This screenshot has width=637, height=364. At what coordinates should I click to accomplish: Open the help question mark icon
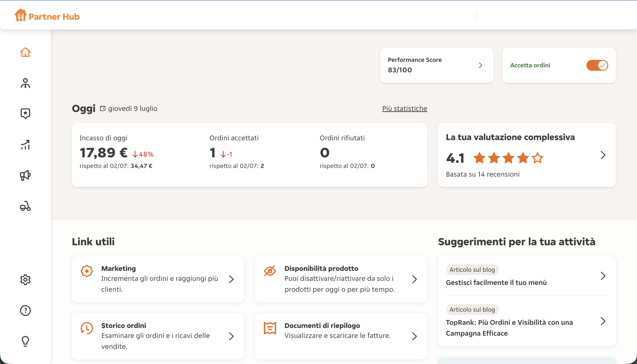[25, 310]
